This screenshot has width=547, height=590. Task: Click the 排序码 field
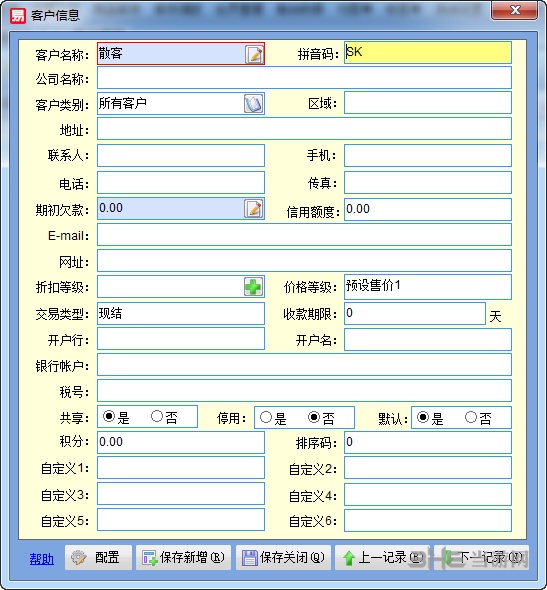coord(428,442)
